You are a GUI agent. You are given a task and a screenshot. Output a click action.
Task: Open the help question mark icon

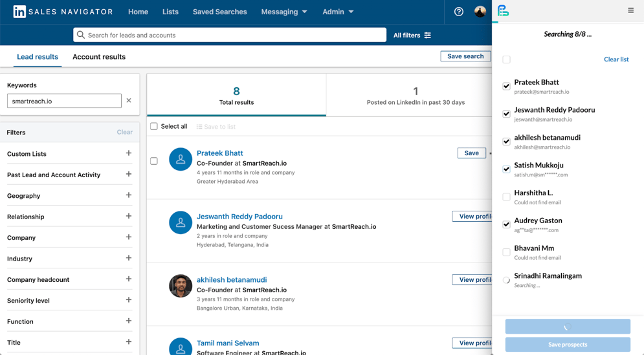pyautogui.click(x=459, y=12)
